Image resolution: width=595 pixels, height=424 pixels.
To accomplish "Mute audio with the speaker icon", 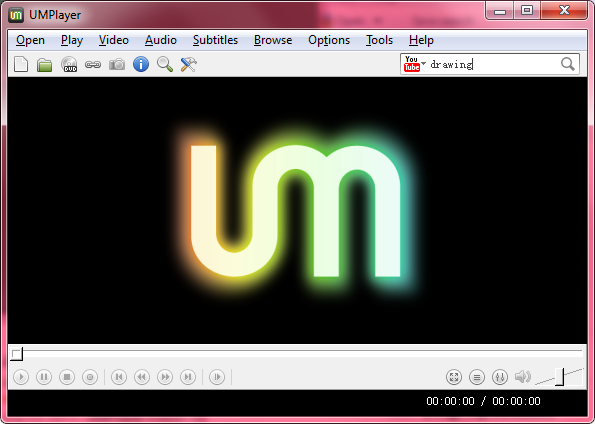I will (523, 377).
